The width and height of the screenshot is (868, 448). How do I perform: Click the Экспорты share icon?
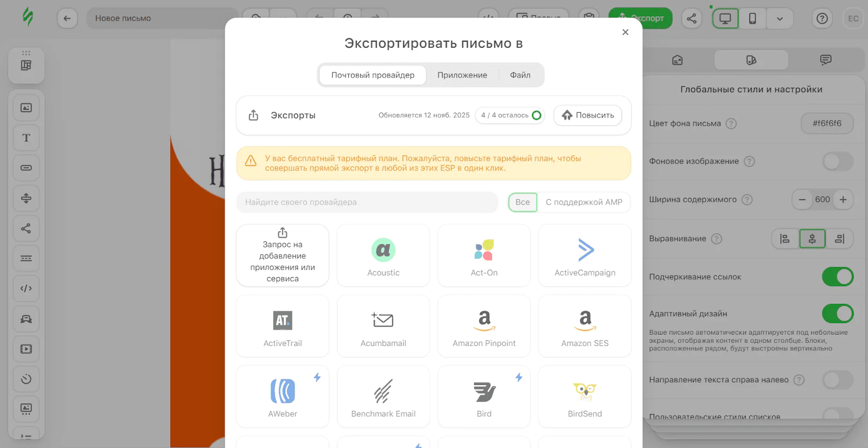coord(253,115)
